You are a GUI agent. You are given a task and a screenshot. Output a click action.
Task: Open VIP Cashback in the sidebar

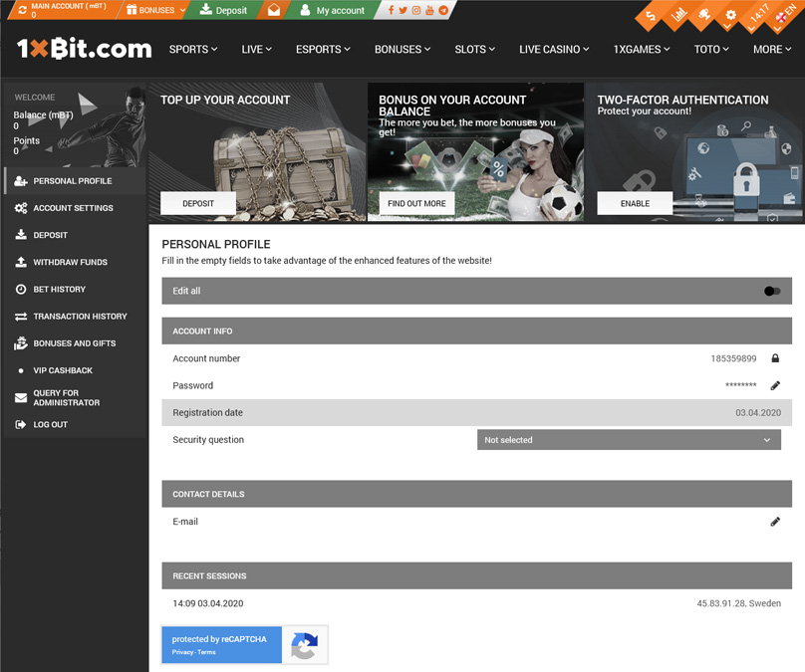[75, 370]
